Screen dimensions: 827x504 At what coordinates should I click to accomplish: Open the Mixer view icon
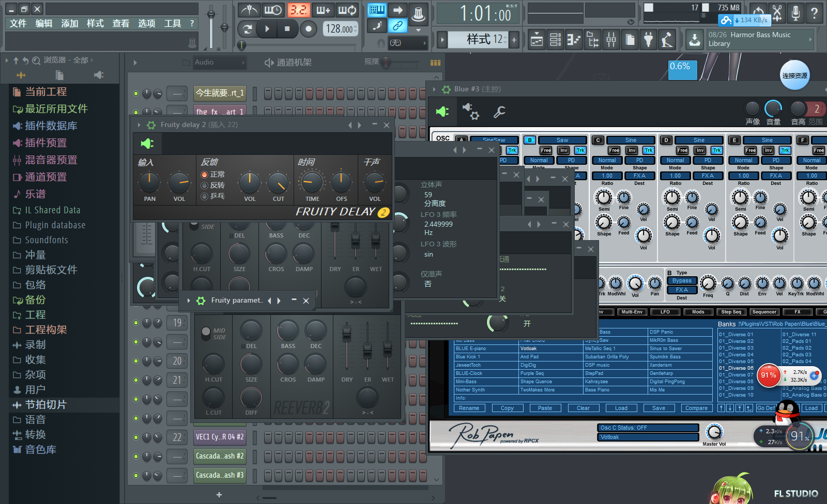click(x=611, y=39)
